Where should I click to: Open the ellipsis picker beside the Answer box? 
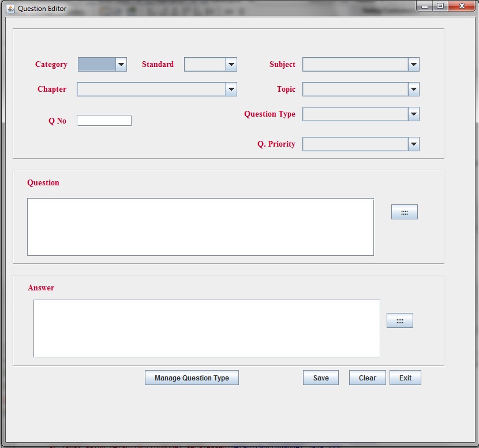[400, 320]
